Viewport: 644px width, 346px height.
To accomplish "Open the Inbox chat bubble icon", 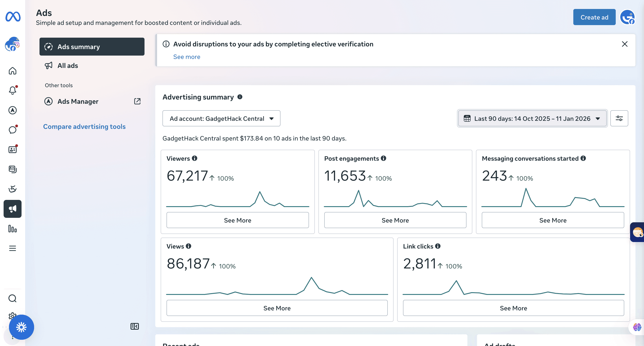I will 13,130.
